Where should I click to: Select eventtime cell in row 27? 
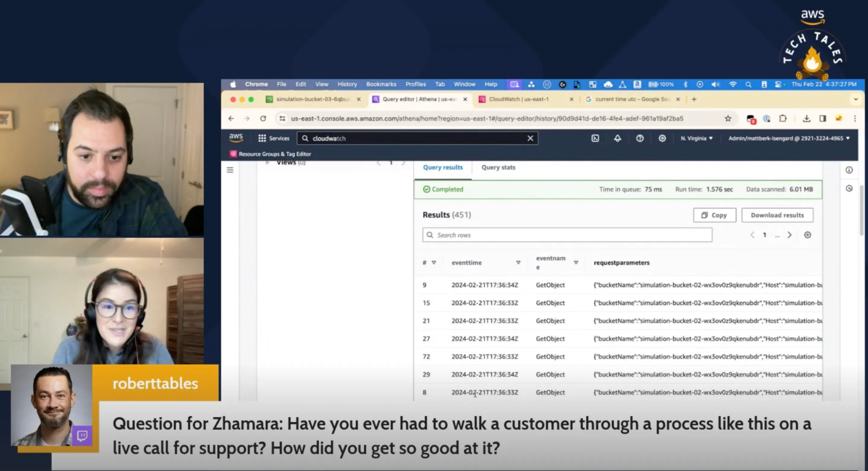pos(484,338)
